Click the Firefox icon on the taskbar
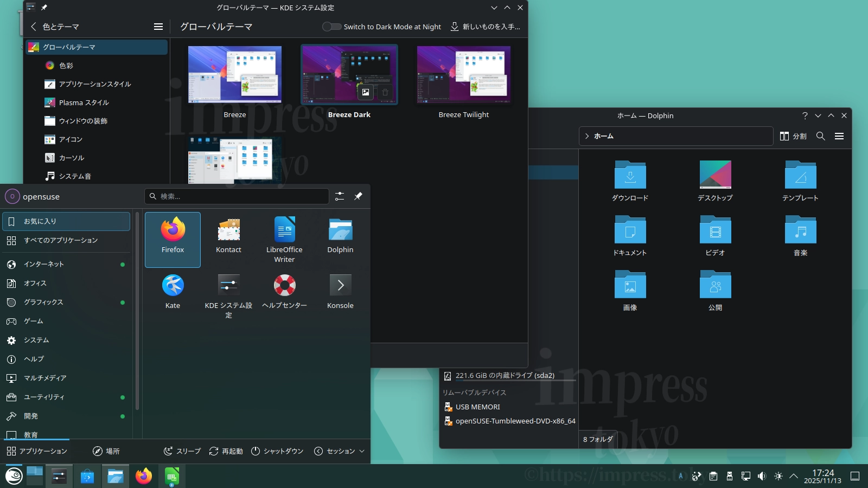868x488 pixels. 144,477
